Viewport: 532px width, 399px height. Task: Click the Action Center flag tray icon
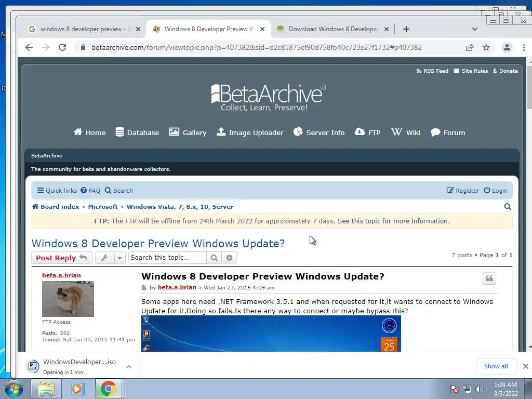[x=454, y=389]
